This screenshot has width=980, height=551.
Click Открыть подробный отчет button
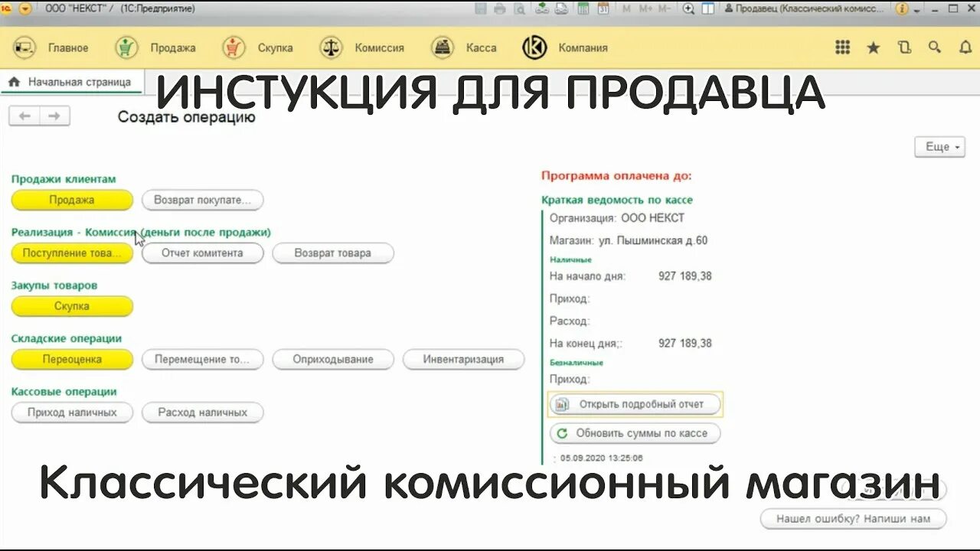click(x=635, y=404)
